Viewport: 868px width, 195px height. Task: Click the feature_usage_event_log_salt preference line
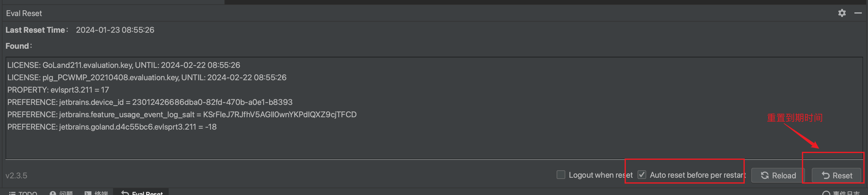(x=182, y=114)
